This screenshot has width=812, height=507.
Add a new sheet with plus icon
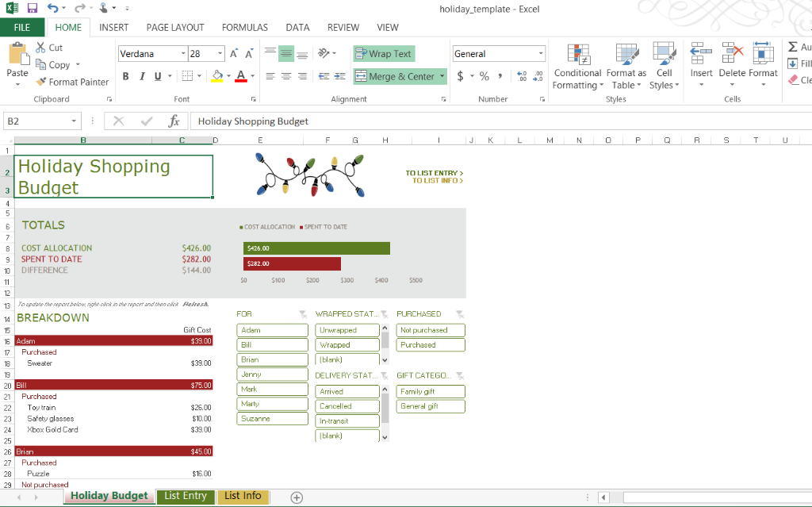click(297, 497)
